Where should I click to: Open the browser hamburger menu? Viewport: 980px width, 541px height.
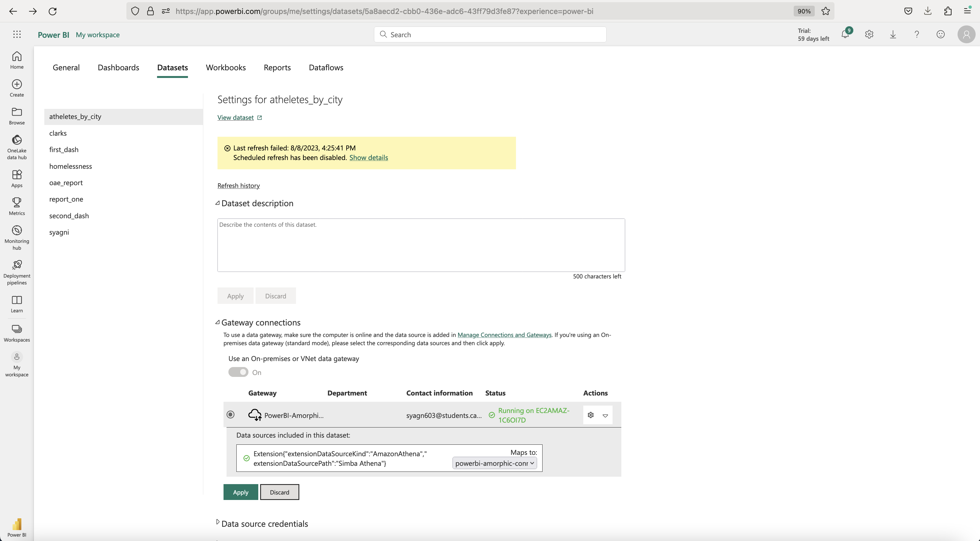(967, 11)
